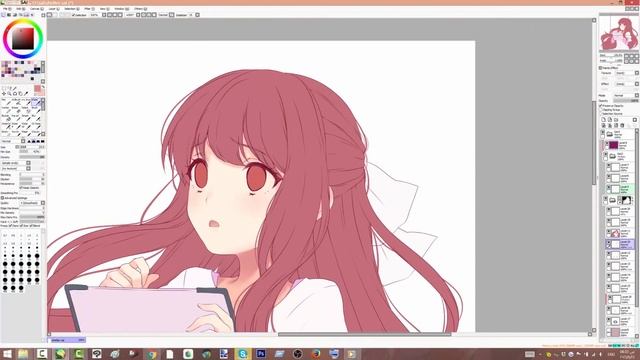Open brush blend mode Normal dropdown

(x=13, y=141)
